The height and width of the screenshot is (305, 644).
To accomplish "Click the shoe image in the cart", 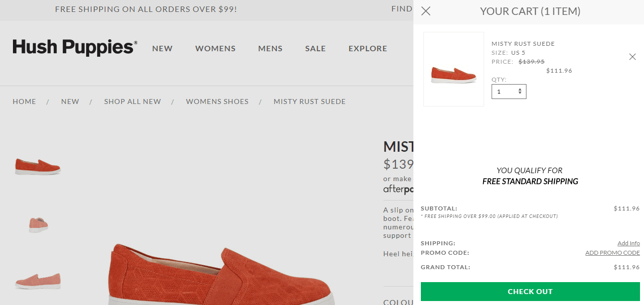I will point(453,69).
